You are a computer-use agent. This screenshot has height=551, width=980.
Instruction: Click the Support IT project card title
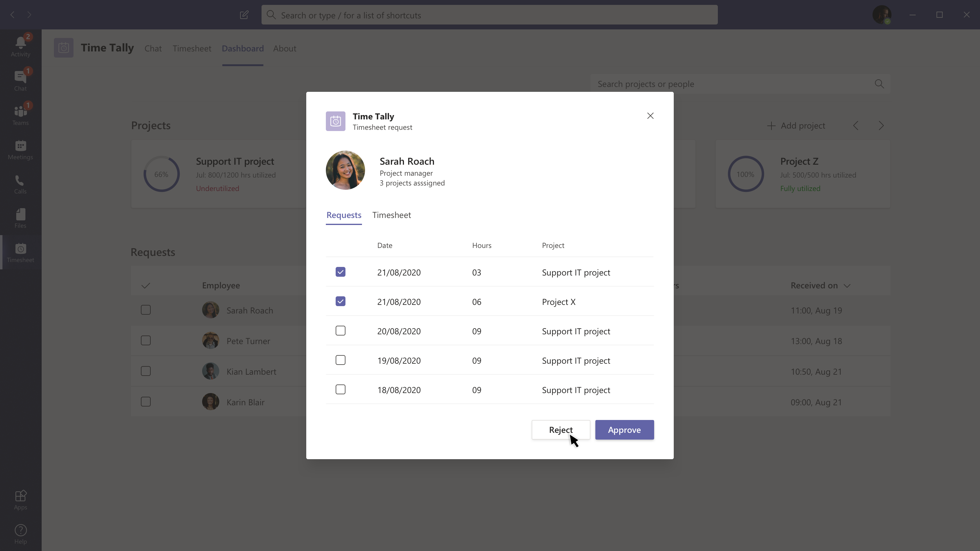[x=235, y=161]
